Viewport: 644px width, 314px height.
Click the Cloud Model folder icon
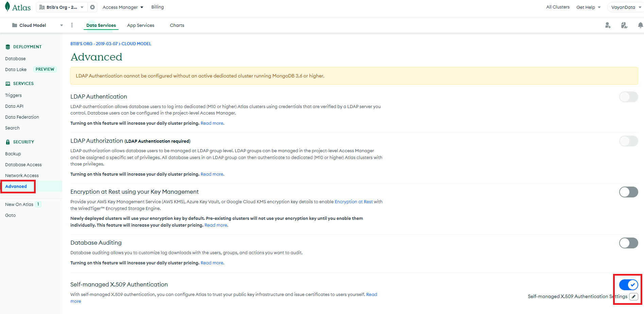(15, 25)
